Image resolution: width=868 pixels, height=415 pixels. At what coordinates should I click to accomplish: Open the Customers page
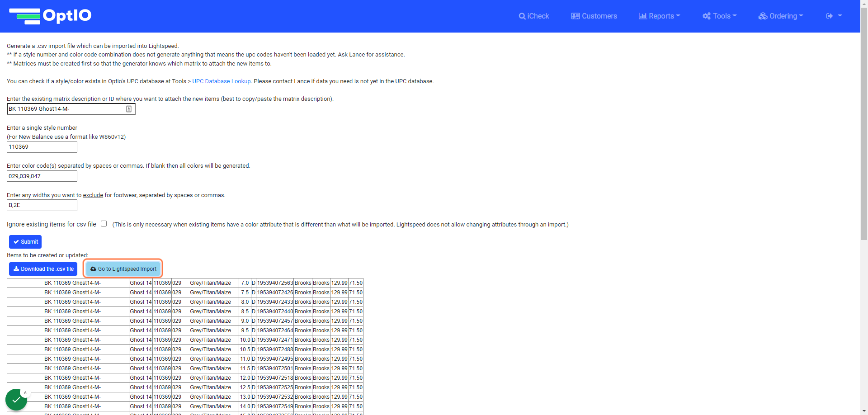(x=594, y=16)
